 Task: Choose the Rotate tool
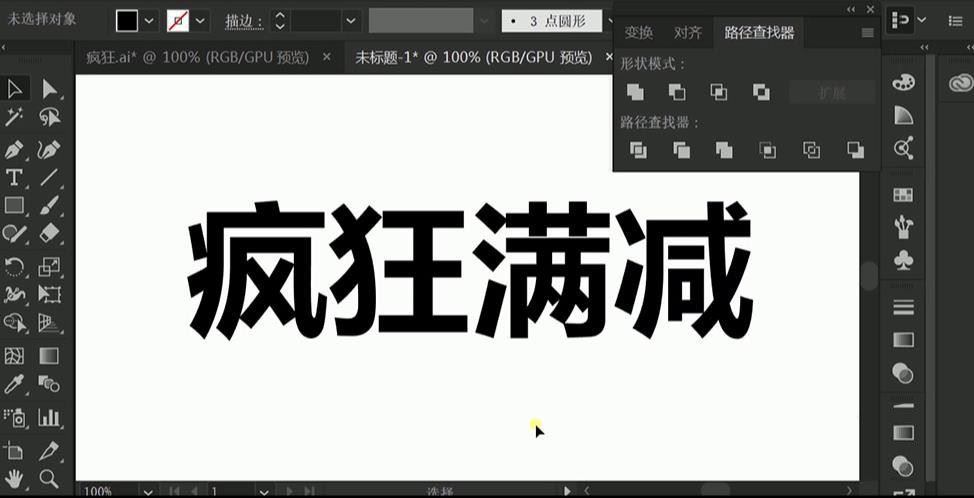pos(14,267)
